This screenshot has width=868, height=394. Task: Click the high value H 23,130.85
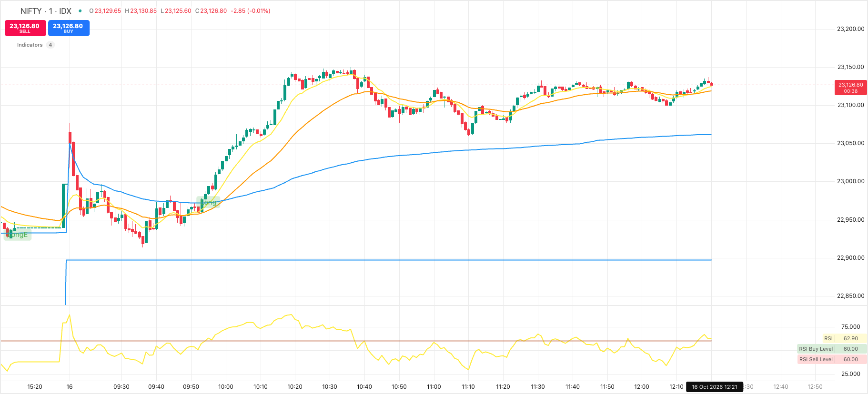(141, 11)
